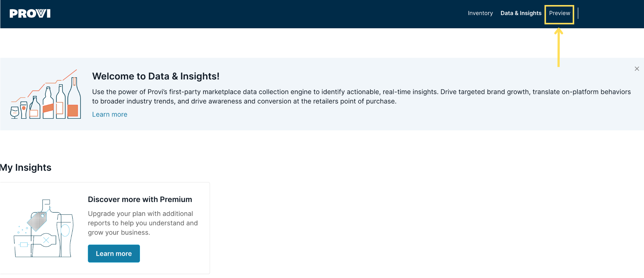Click the orange trend line above bottles
This screenshot has width=644, height=278.
point(44,85)
